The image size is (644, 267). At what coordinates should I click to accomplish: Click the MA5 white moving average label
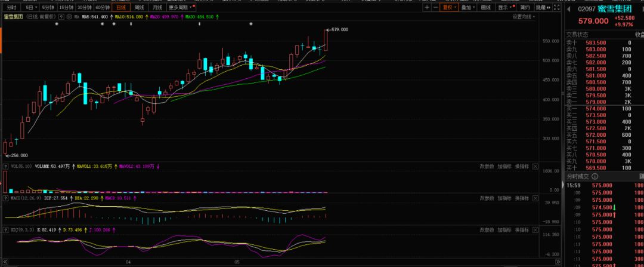95,17
